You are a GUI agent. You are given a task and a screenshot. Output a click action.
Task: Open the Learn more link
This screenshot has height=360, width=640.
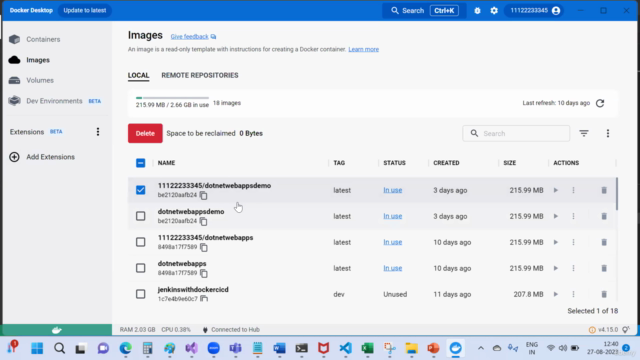tap(363, 49)
